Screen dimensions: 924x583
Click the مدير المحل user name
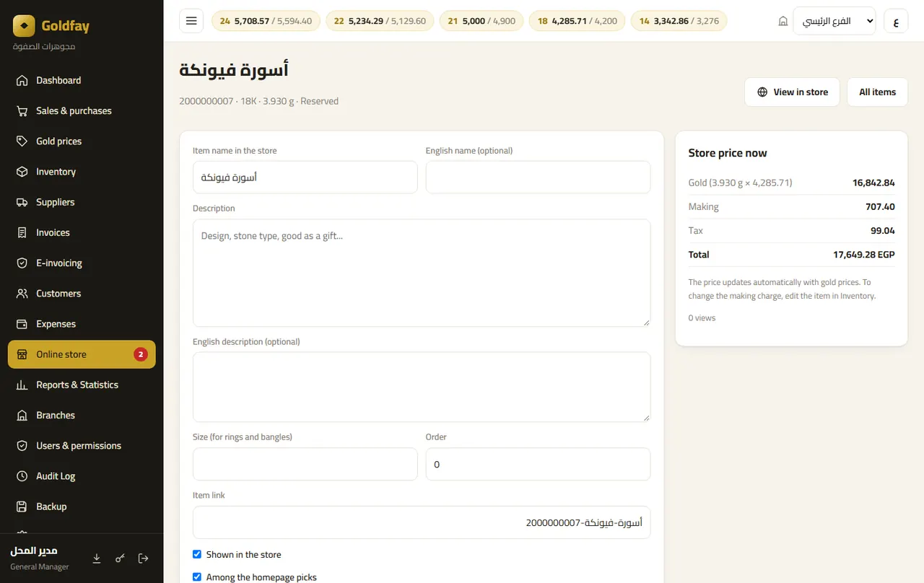pyautogui.click(x=34, y=551)
